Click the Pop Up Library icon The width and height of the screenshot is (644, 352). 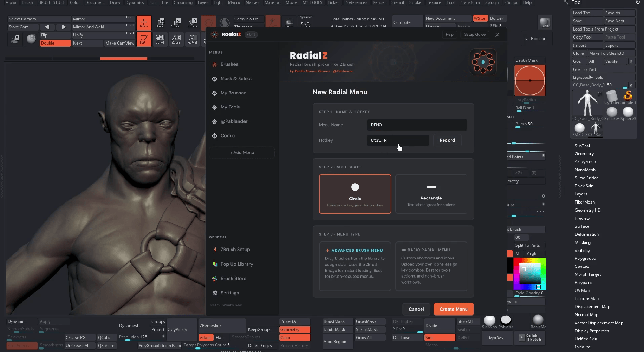click(215, 264)
